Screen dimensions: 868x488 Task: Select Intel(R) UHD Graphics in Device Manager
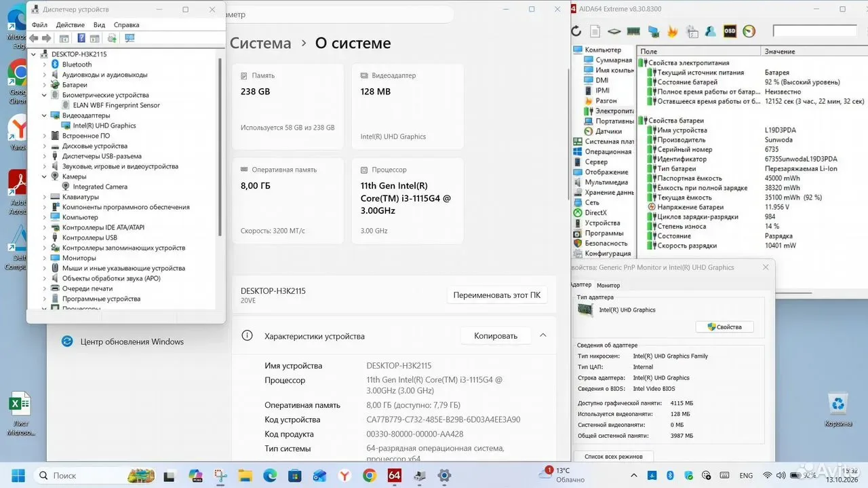click(x=104, y=126)
